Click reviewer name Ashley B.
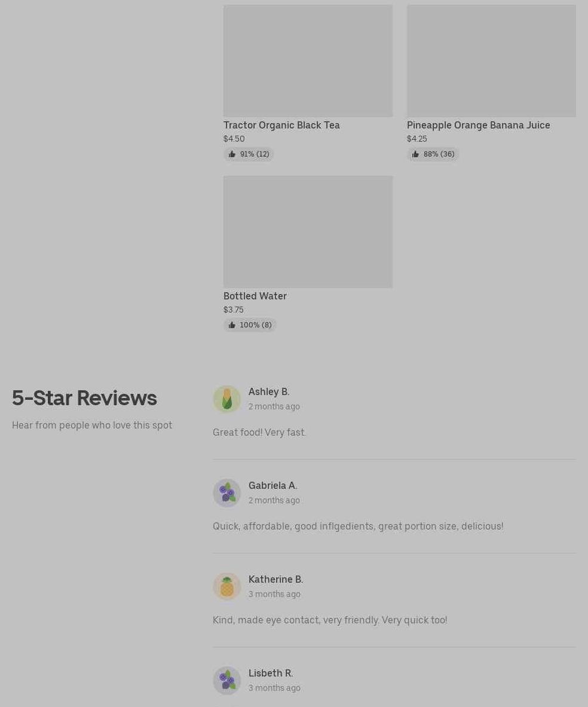 point(269,392)
